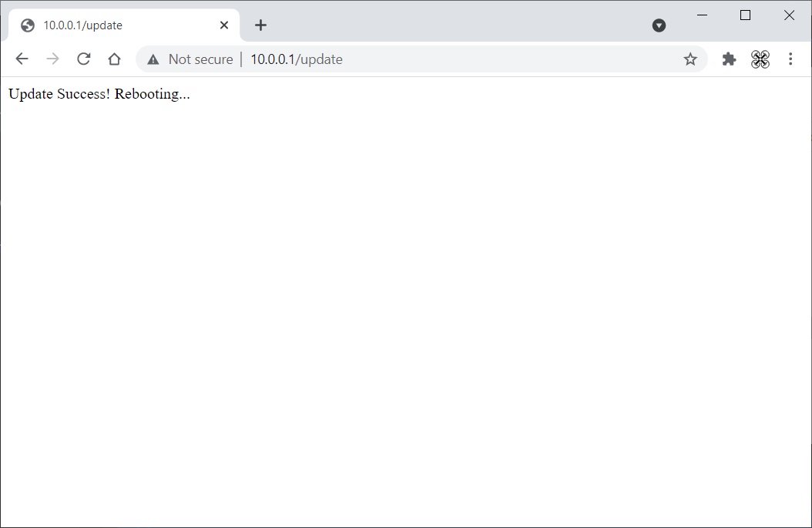Viewport: 812px width, 528px height.
Task: Open the Extensions puzzle-piece menu
Action: point(729,59)
